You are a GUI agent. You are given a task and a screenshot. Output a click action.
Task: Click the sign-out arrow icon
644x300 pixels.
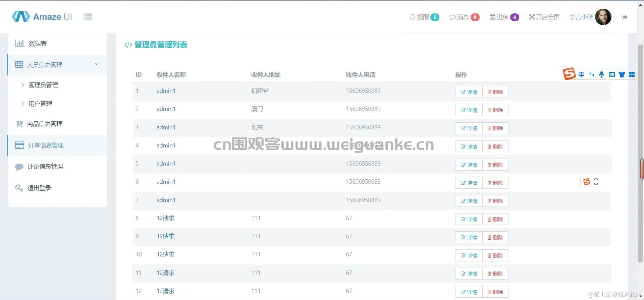click(x=624, y=17)
